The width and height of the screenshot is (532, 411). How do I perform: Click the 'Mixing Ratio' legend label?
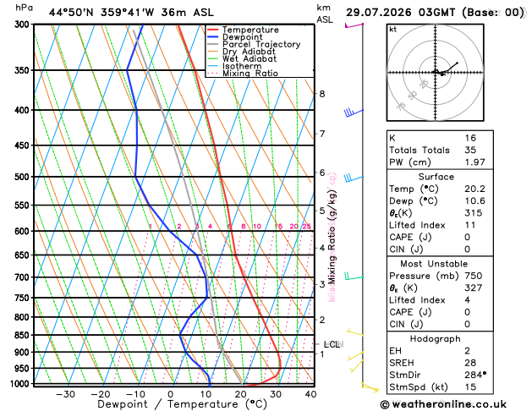tap(250, 74)
